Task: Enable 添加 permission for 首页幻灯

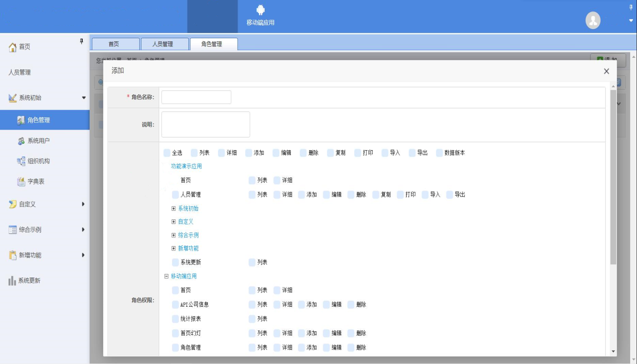Action: click(x=302, y=334)
